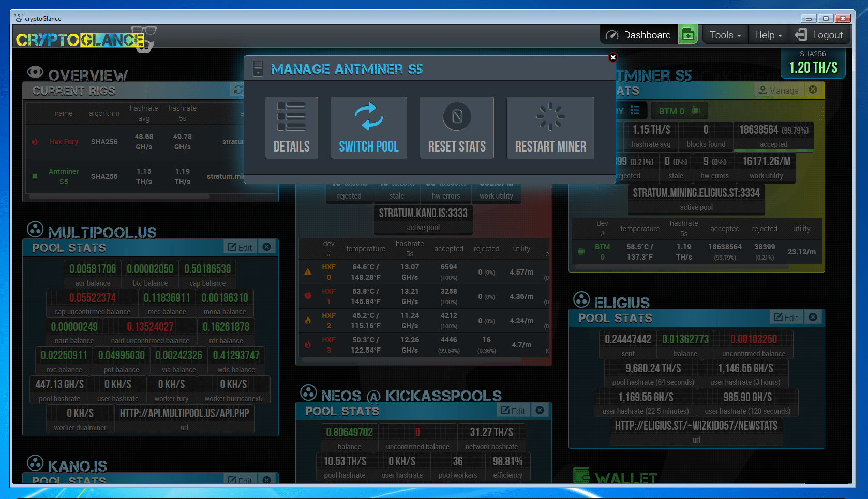The width and height of the screenshot is (868, 499).
Task: Select the BTM 0 device tab
Action: coord(679,111)
